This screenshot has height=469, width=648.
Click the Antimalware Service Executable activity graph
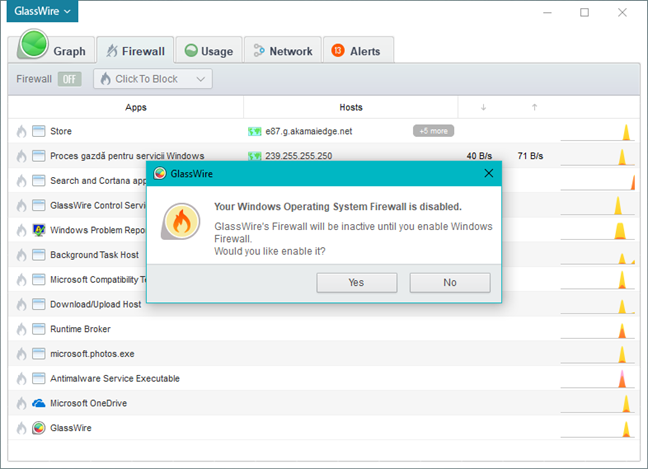(x=598, y=379)
